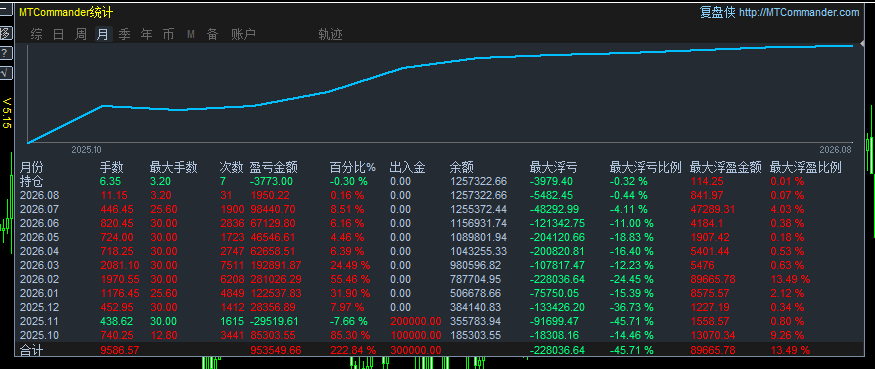Click the 次数 column header
875x369 pixels.
pos(232,167)
